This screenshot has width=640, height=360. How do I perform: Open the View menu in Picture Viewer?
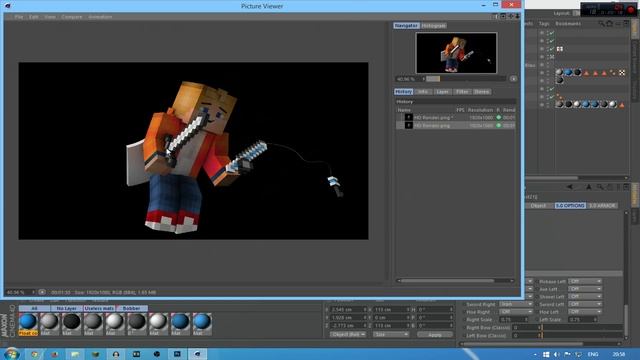[x=50, y=17]
